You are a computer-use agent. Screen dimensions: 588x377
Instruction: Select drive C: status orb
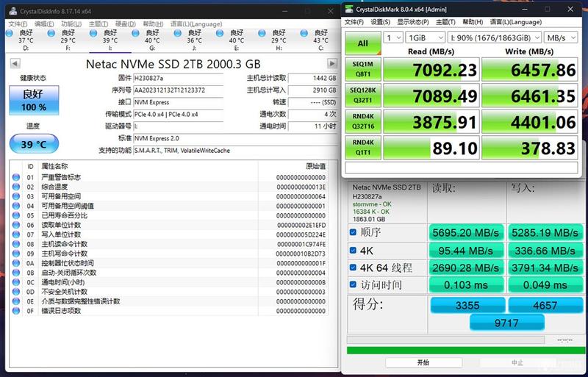tap(304, 33)
